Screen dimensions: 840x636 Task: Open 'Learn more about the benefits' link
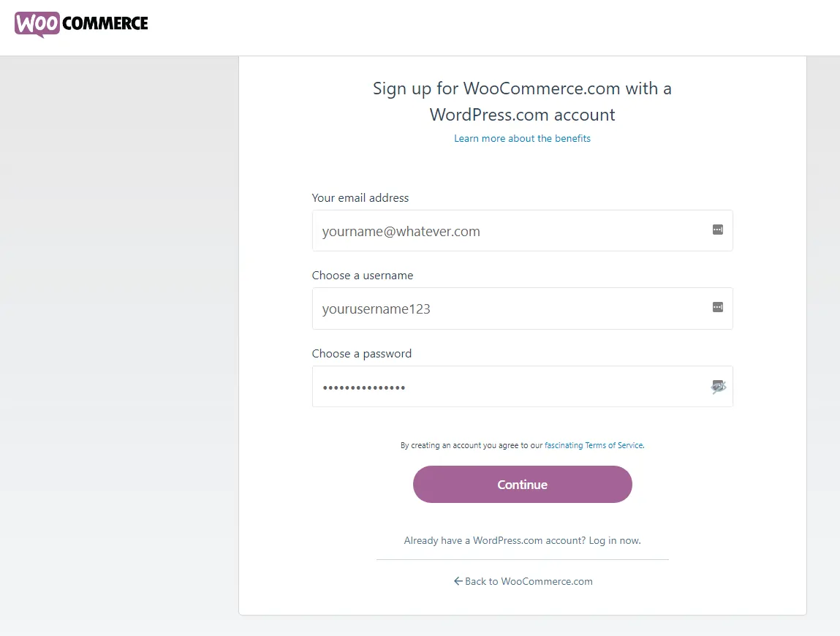point(522,138)
